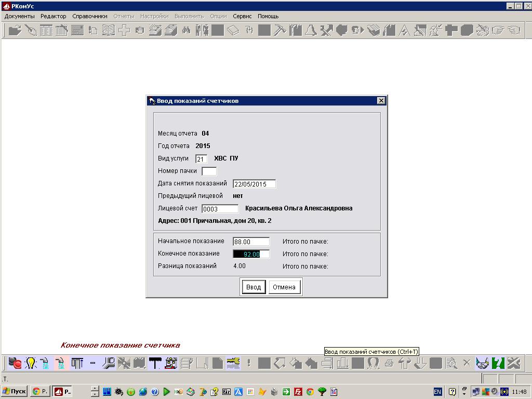The width and height of the screenshot is (532, 399).
Task: Open the Windows Пуск start button
Action: tap(15, 391)
